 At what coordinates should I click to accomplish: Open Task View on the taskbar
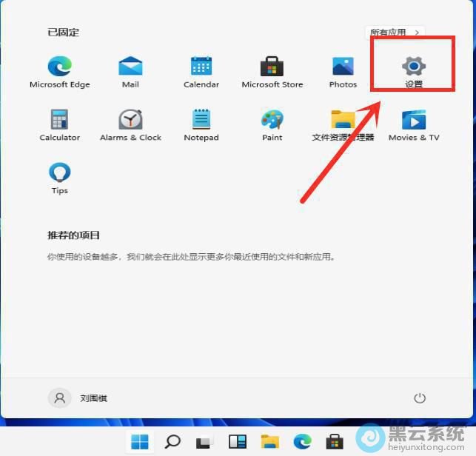click(x=205, y=442)
